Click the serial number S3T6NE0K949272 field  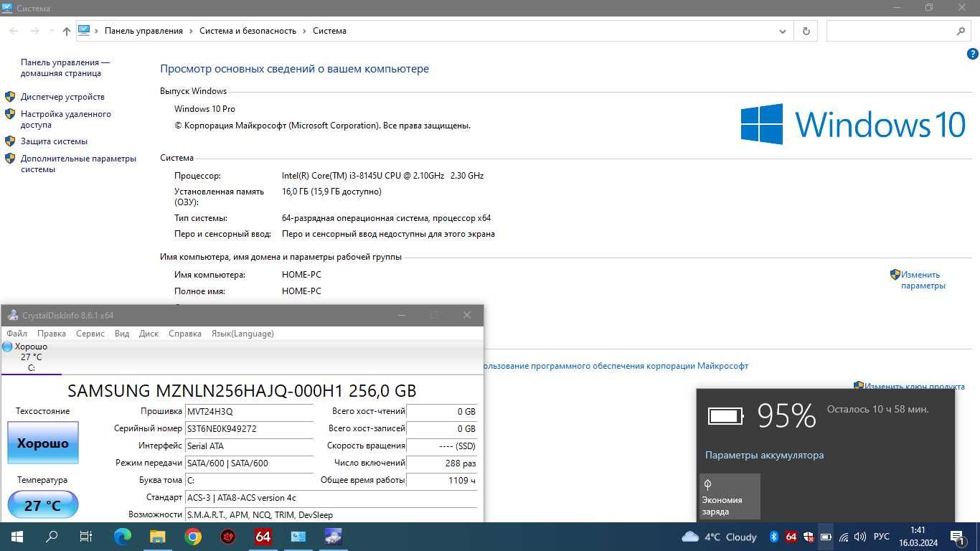pyautogui.click(x=249, y=429)
